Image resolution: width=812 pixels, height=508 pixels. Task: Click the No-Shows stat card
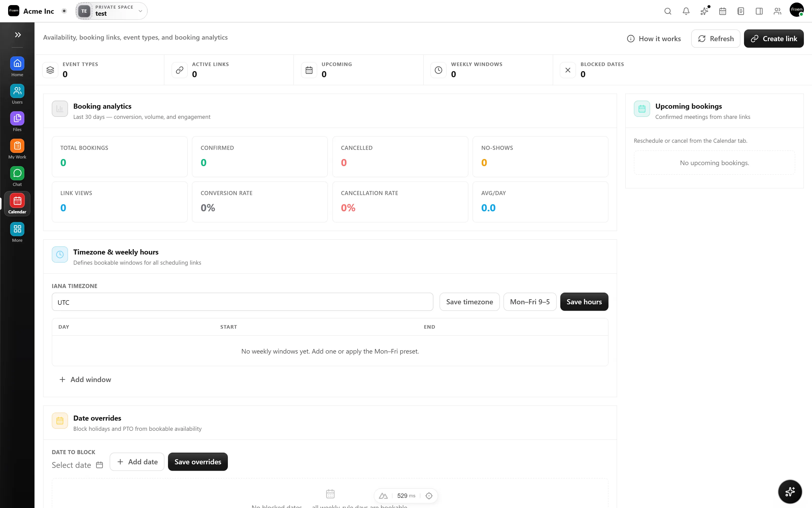click(x=540, y=156)
